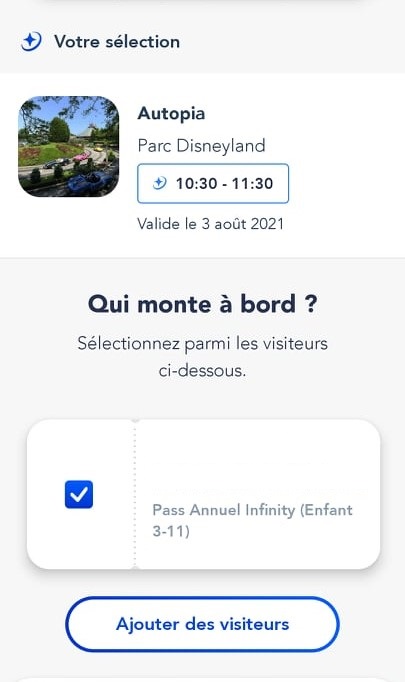
Task: Click the sparkle icon beside Votre sélection
Action: click(31, 42)
